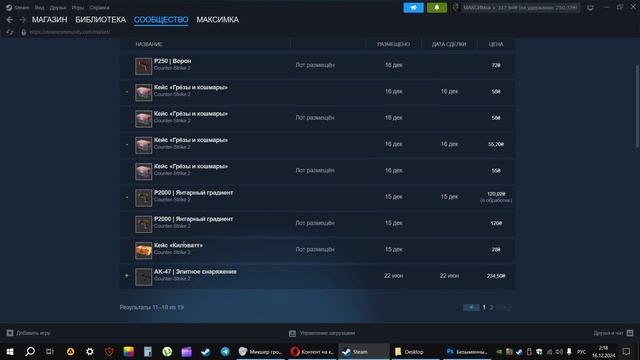Screen dimensions: 640x360
Task: Open the Игры menu
Action: click(x=78, y=7)
